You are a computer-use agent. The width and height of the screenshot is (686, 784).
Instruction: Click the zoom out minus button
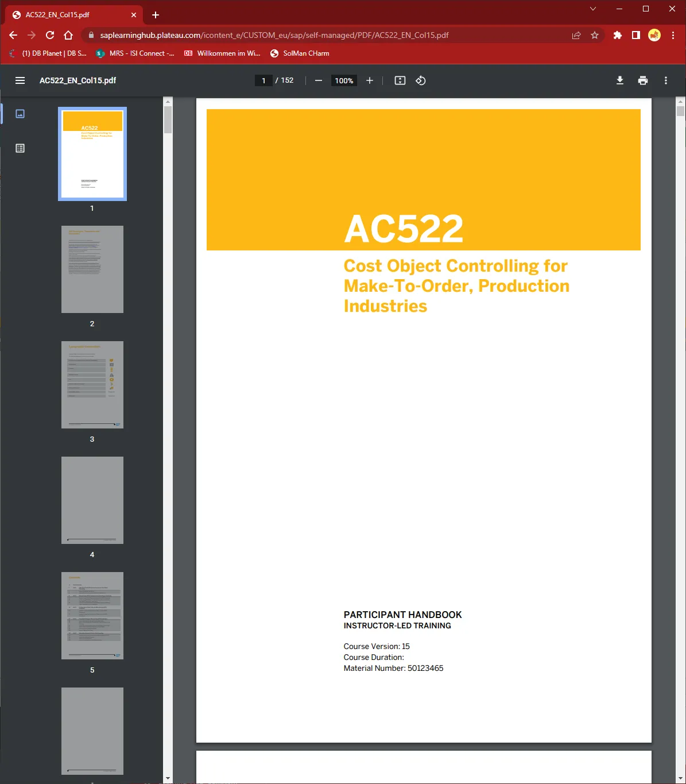click(319, 80)
